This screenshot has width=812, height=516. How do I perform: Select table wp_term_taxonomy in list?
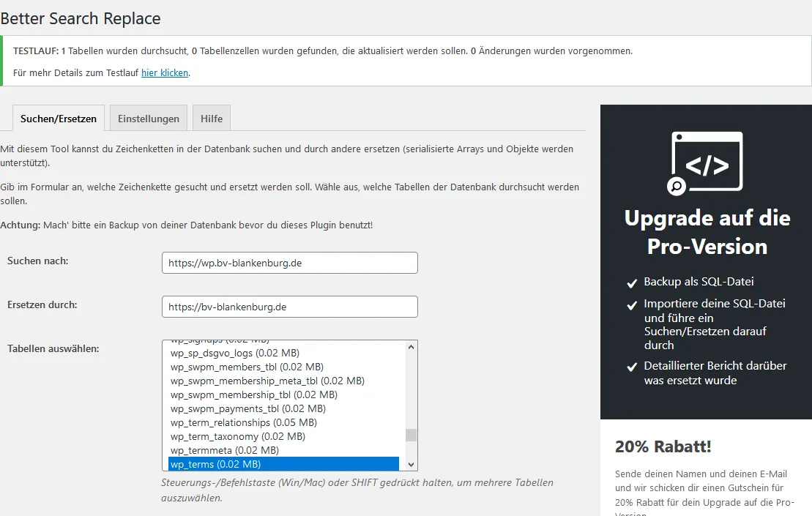click(284, 437)
